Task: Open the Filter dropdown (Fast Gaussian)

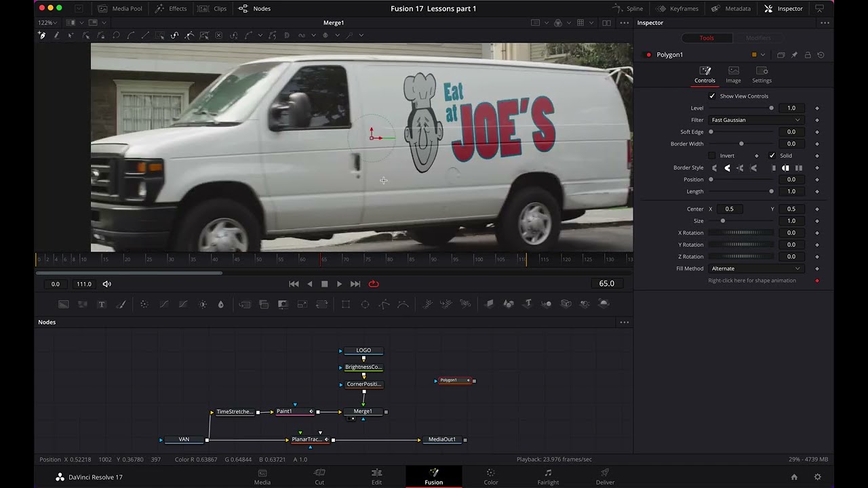Action: coord(755,120)
